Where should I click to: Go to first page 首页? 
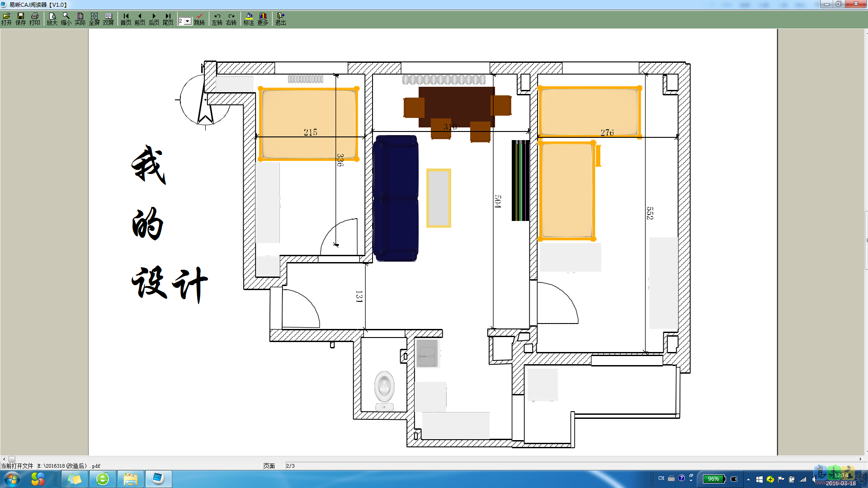point(126,19)
